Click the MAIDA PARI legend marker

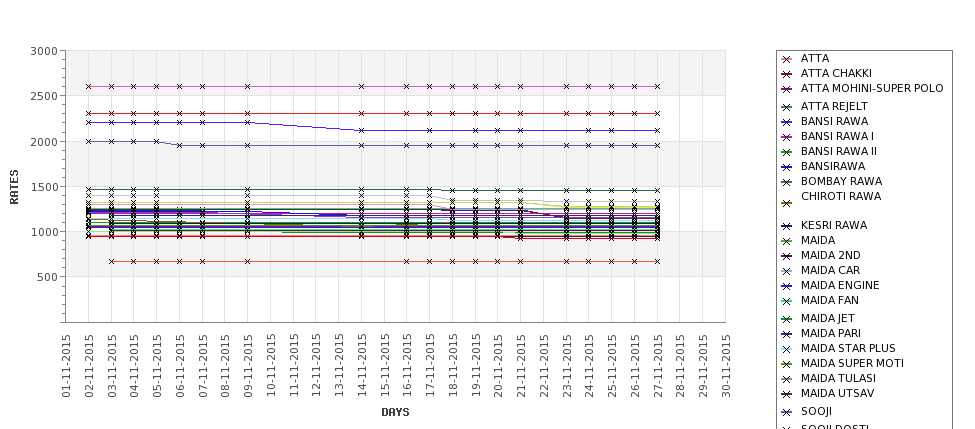(787, 334)
